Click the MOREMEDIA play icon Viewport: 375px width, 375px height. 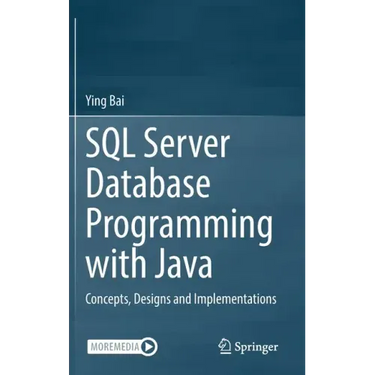click(149, 347)
